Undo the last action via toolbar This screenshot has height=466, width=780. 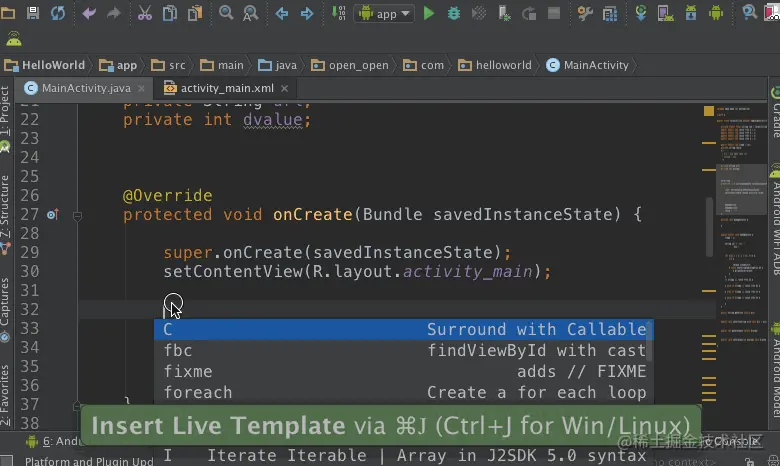click(89, 13)
